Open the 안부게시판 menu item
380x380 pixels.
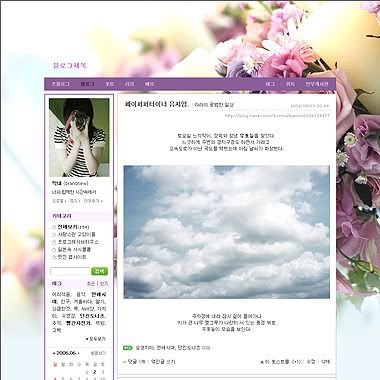(317, 84)
